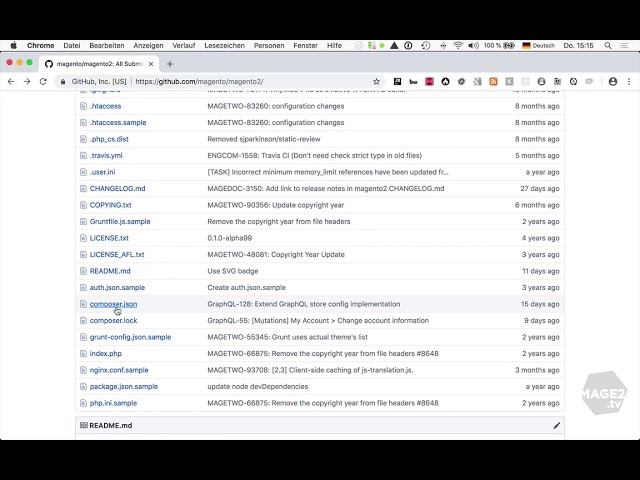Click the browser forward arrow
The height and width of the screenshot is (480, 640).
click(27, 82)
